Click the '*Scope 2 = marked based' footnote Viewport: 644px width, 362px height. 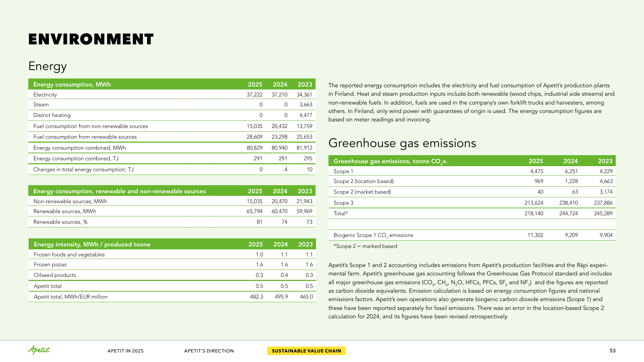(365, 246)
